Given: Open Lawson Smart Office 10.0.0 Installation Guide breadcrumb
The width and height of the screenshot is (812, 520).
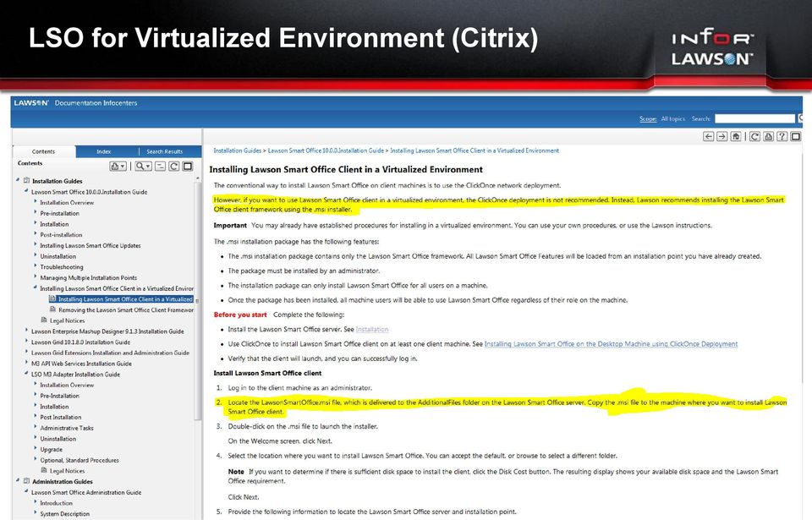Looking at the screenshot, I should (326, 151).
